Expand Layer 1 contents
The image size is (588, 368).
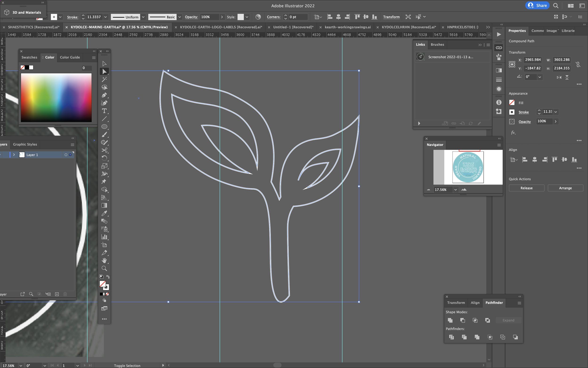[x=14, y=155]
